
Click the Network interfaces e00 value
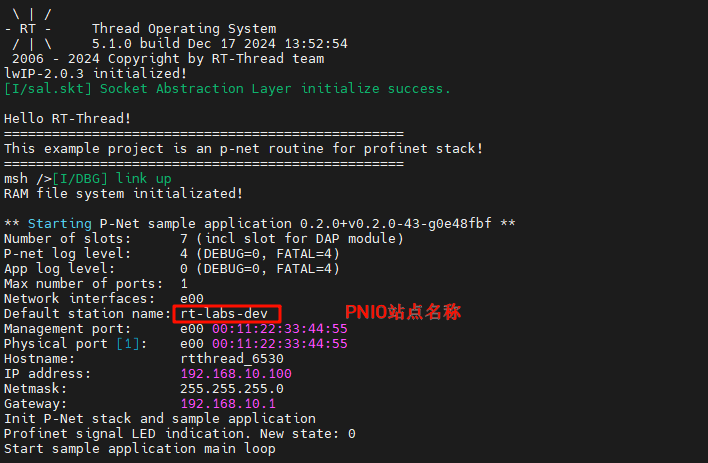tap(192, 298)
